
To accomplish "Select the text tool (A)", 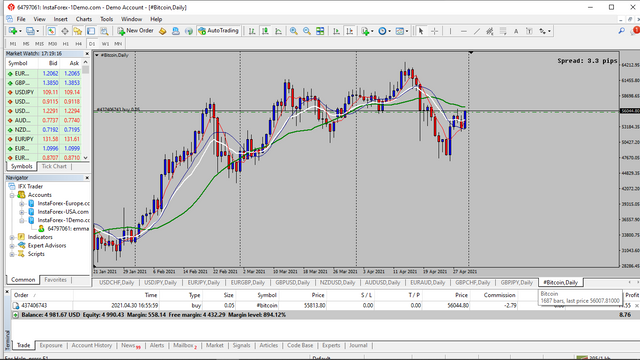I will tap(516, 31).
